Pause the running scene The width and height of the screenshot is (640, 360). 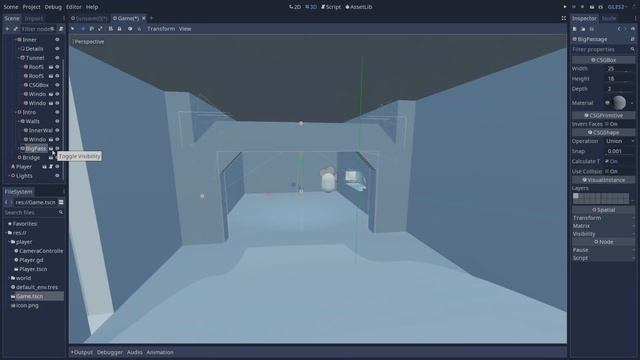coord(574,7)
